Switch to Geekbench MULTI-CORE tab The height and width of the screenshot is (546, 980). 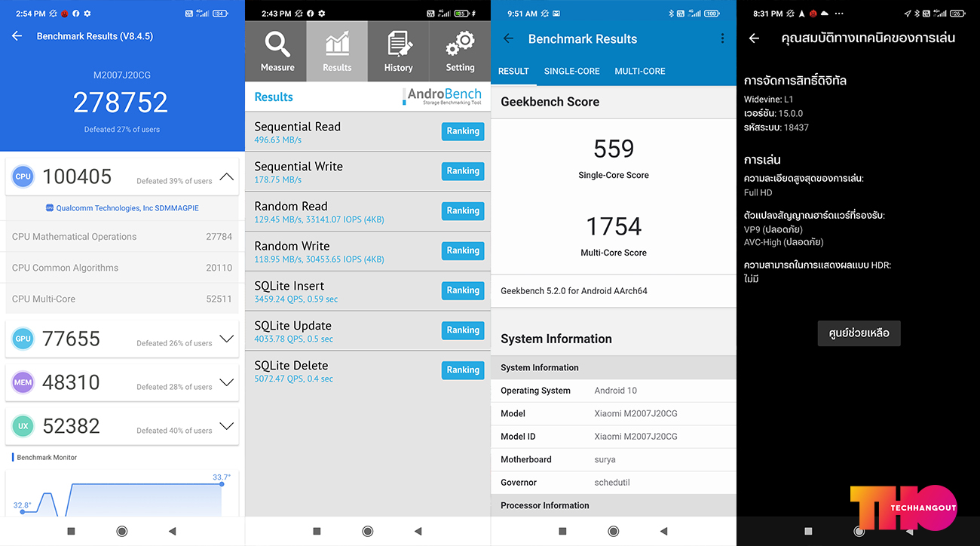coord(640,71)
